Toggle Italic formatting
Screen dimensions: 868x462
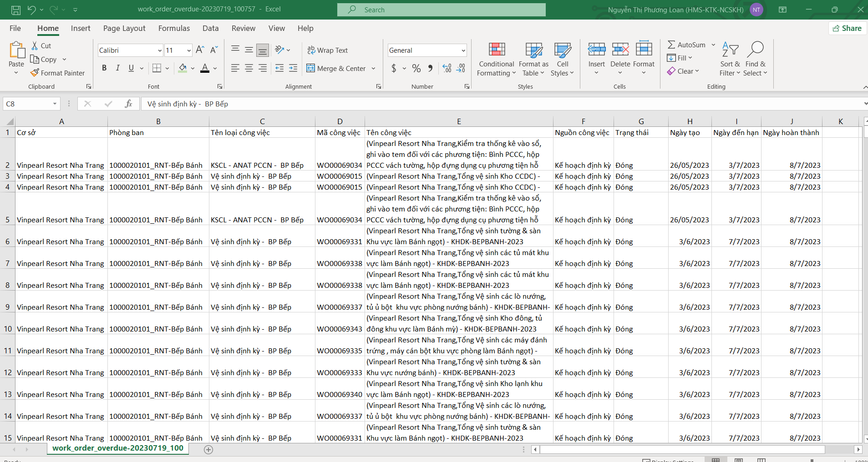pos(118,68)
